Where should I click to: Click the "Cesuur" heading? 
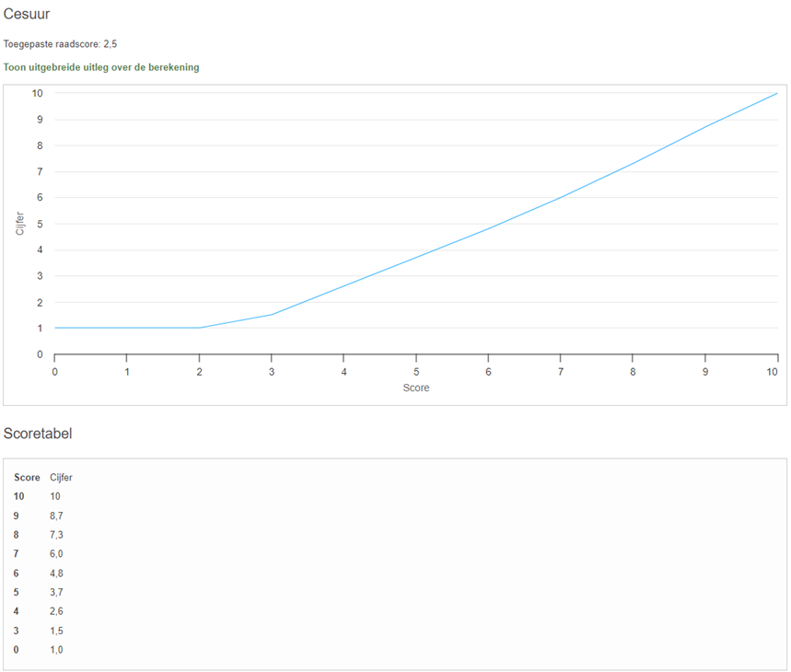pyautogui.click(x=27, y=14)
